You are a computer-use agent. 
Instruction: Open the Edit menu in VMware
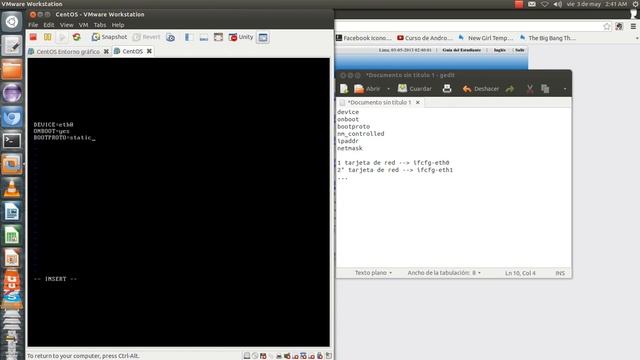click(x=49, y=25)
